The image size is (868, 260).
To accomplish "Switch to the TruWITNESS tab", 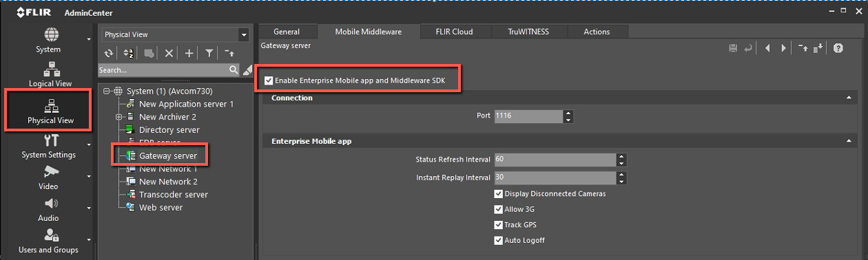I will coord(528,32).
